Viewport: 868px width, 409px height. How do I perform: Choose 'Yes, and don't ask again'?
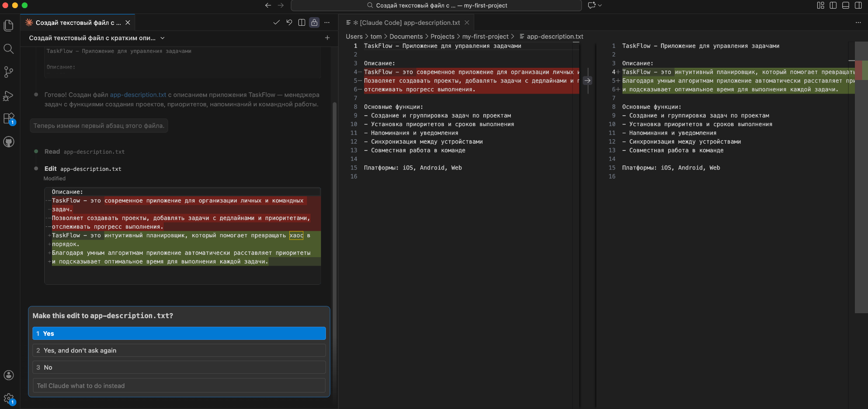(x=179, y=350)
